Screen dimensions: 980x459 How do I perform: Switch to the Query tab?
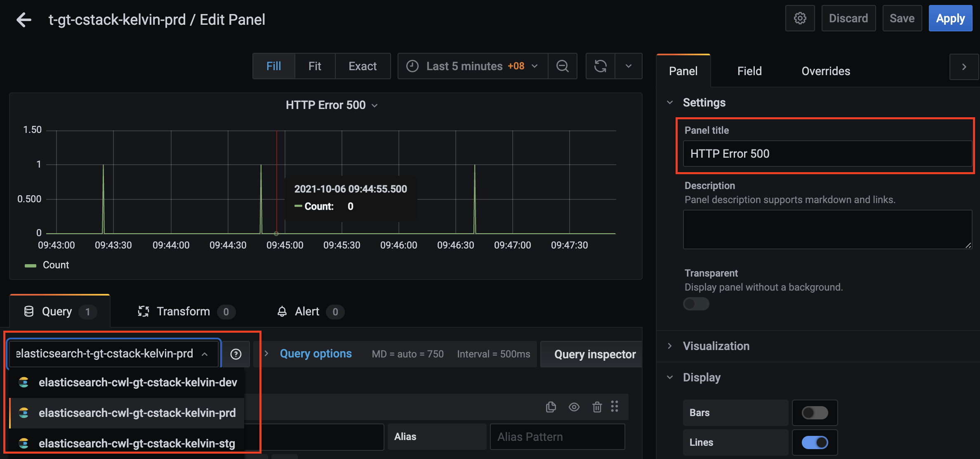pos(60,312)
